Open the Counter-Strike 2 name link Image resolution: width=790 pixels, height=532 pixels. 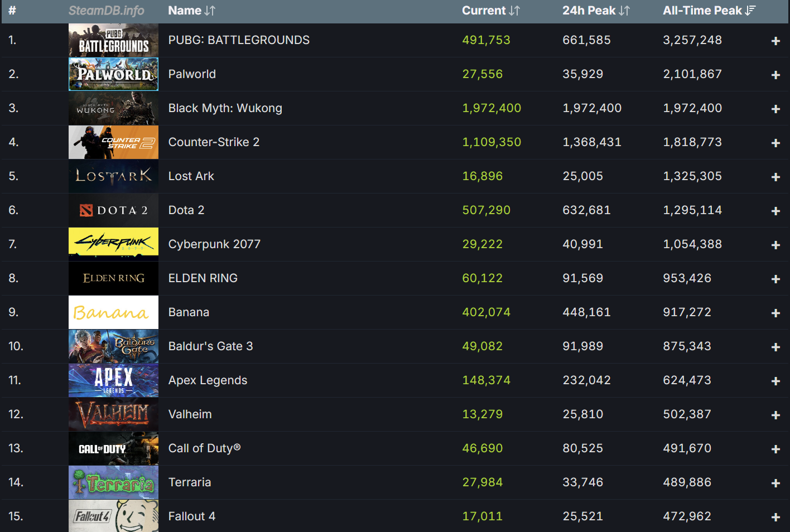(x=214, y=142)
